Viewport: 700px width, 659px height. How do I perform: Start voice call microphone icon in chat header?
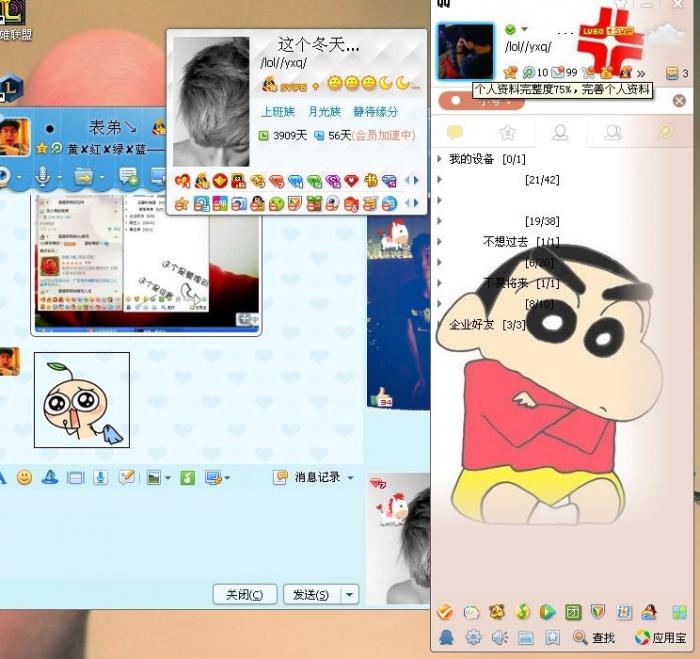click(x=43, y=176)
